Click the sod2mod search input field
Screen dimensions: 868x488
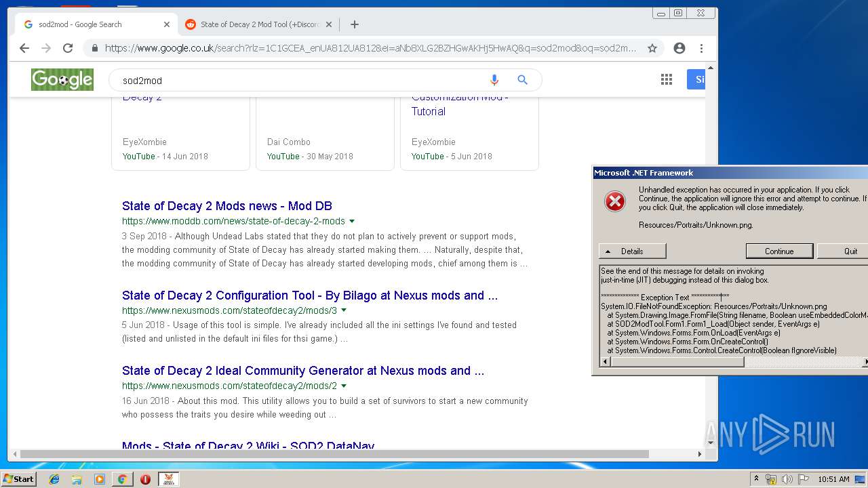click(298, 80)
